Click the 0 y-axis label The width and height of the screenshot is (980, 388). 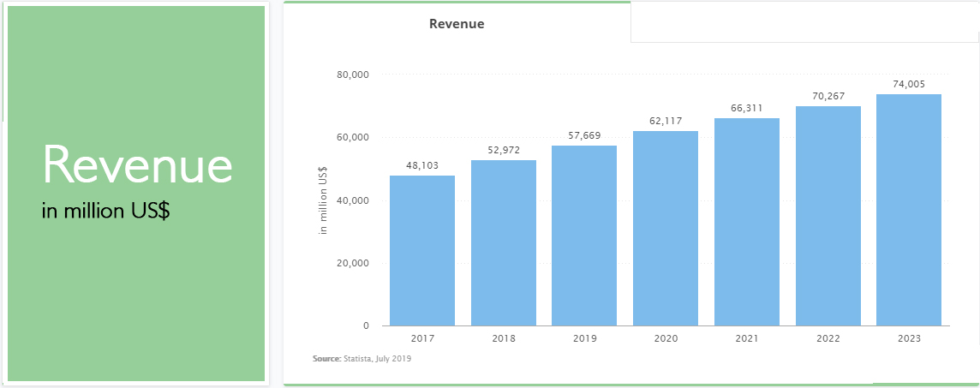point(367,326)
